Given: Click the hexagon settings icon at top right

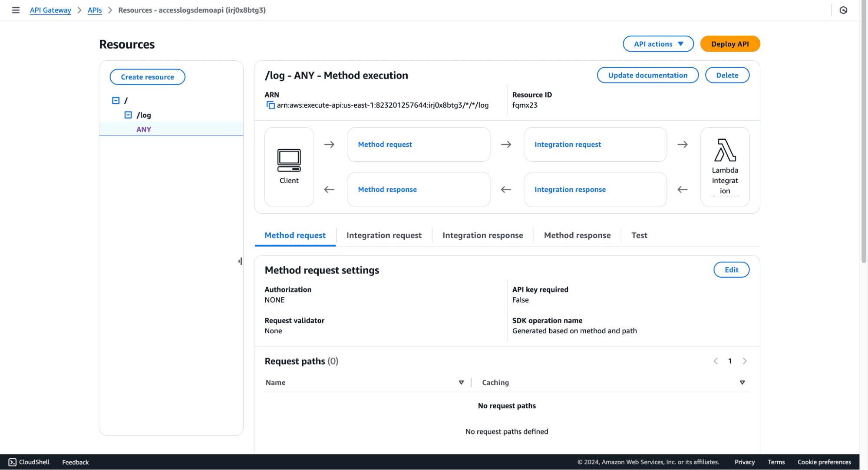Looking at the screenshot, I should 843,10.
